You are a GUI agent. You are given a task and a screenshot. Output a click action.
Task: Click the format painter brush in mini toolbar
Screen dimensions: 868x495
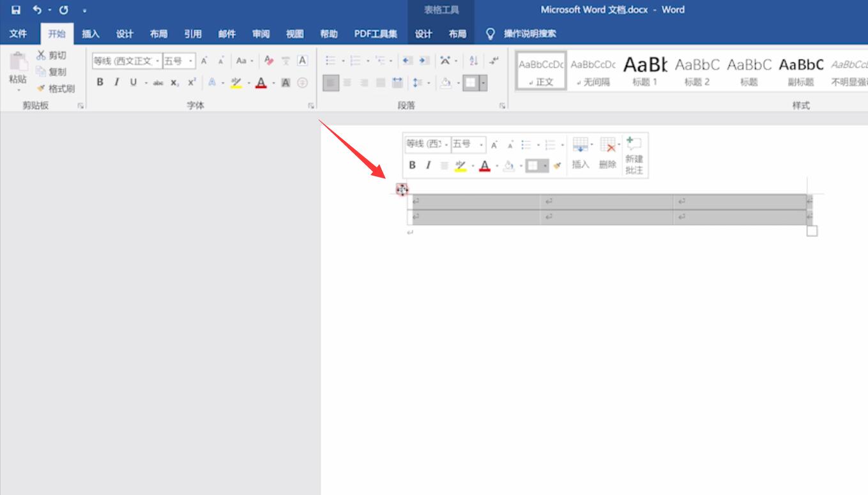pyautogui.click(x=558, y=165)
